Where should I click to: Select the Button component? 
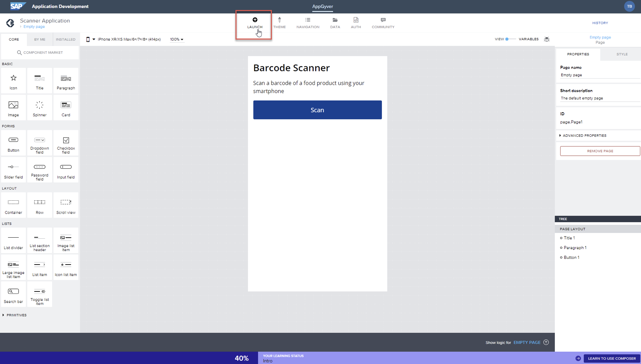13,143
